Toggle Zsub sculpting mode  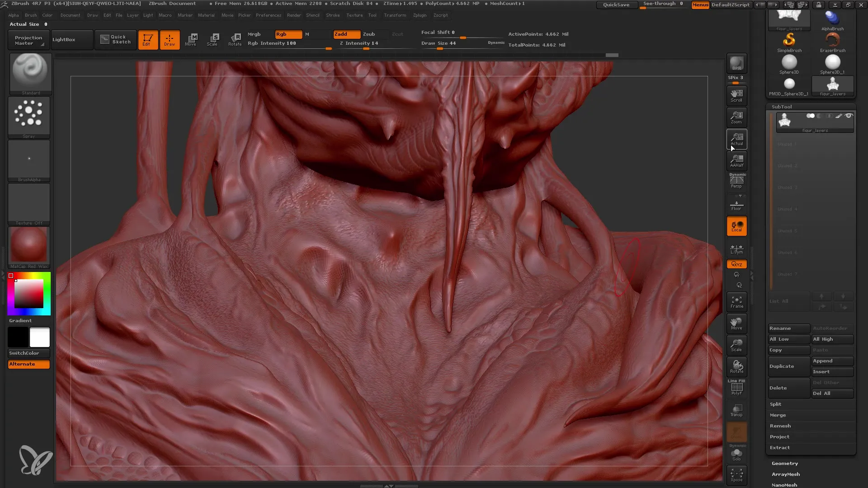tap(369, 33)
